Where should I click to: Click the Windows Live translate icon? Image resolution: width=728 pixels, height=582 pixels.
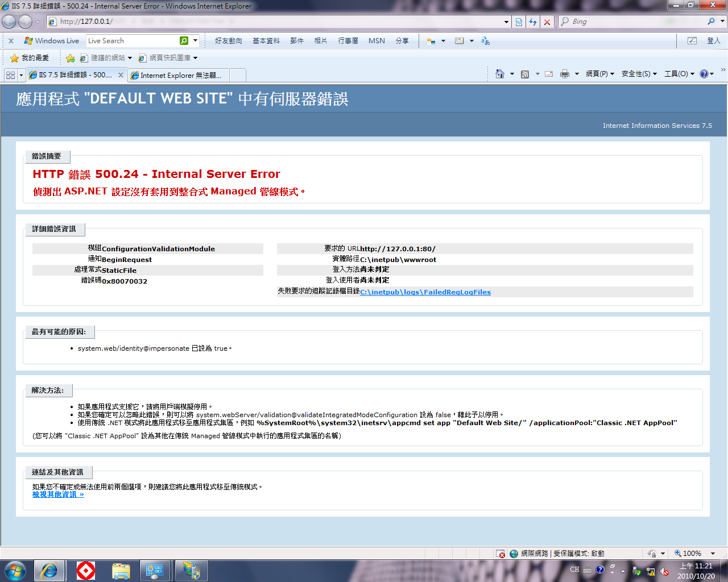click(485, 41)
